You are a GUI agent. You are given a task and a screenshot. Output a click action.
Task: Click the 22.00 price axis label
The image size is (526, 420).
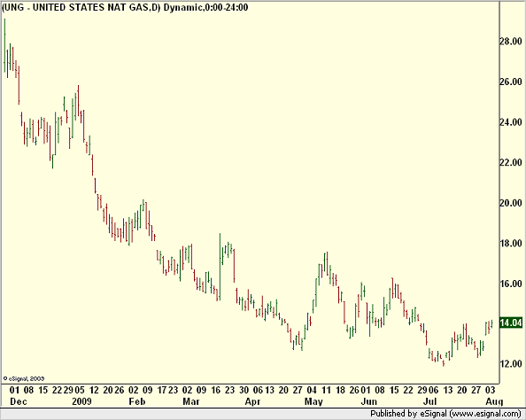pos(511,162)
